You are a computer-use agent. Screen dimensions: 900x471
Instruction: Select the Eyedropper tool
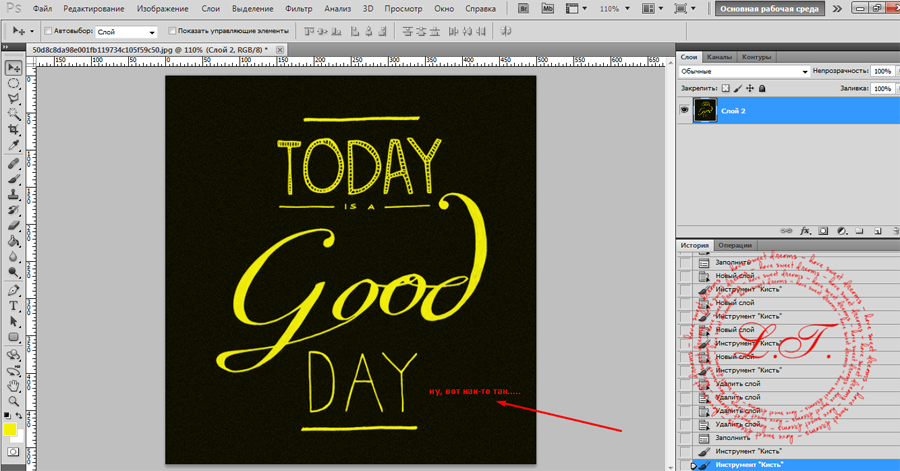[x=13, y=146]
